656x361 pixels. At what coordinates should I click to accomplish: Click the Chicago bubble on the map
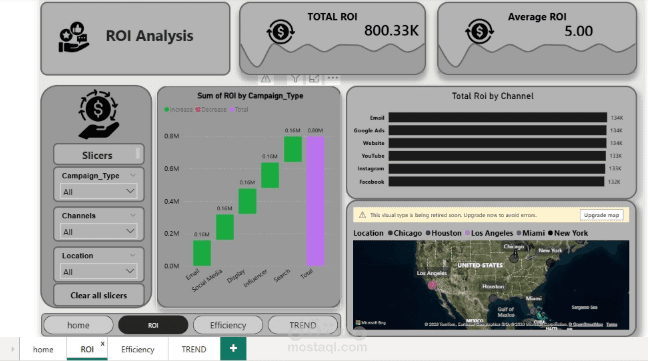click(515, 257)
